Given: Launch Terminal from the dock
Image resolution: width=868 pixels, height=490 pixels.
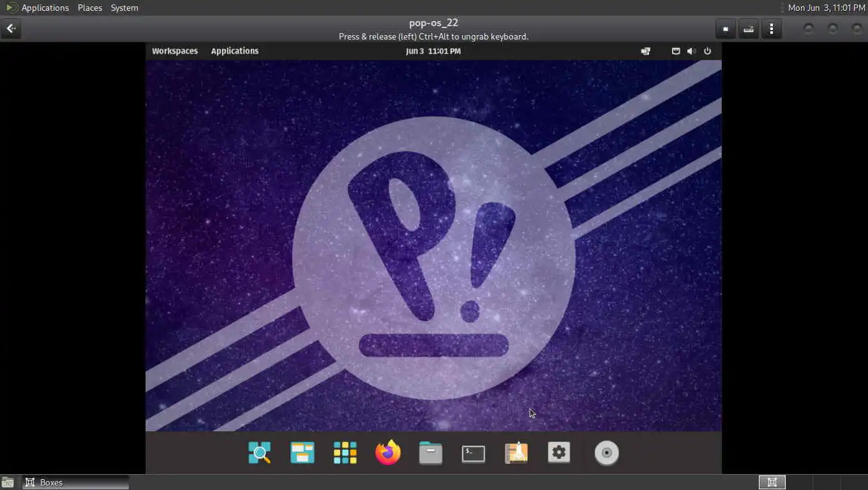Looking at the screenshot, I should (474, 454).
